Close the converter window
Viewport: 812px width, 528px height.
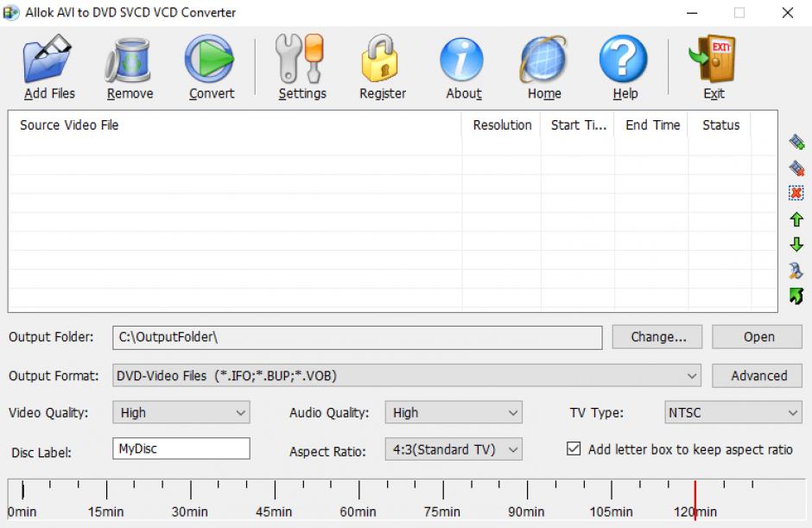[788, 12]
